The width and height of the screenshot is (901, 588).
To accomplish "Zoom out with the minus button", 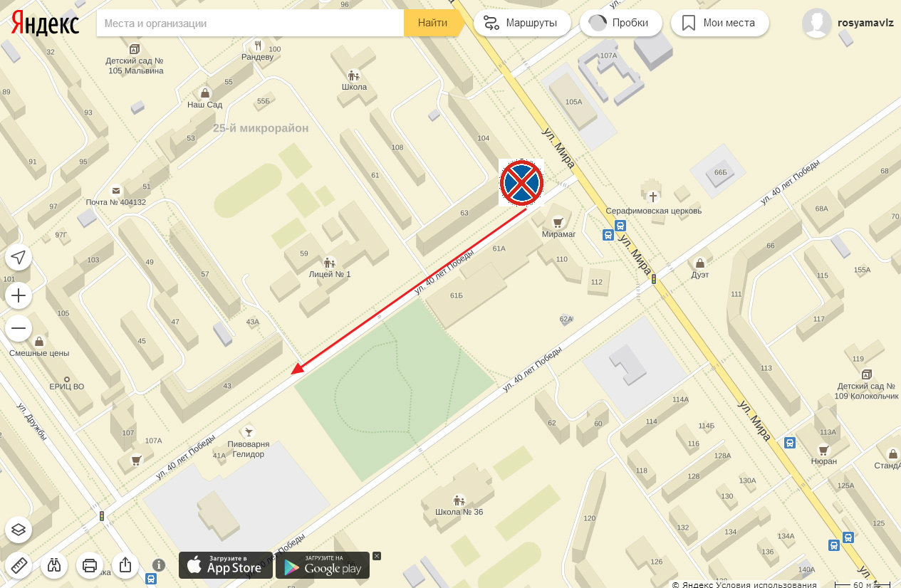I will point(19,328).
